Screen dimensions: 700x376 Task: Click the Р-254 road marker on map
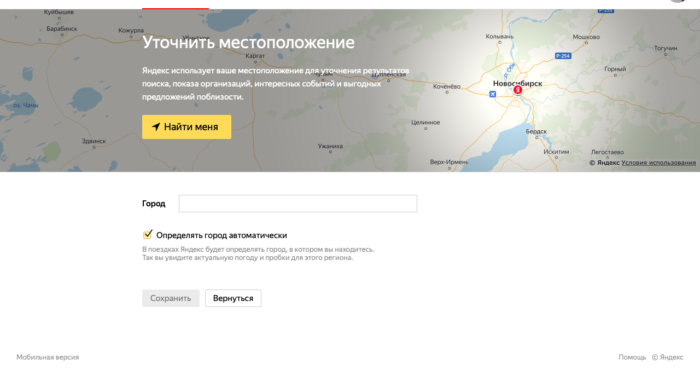pos(563,56)
